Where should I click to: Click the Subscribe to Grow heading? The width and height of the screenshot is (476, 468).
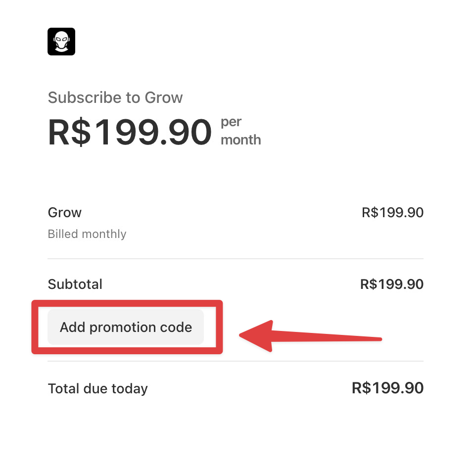(x=115, y=97)
